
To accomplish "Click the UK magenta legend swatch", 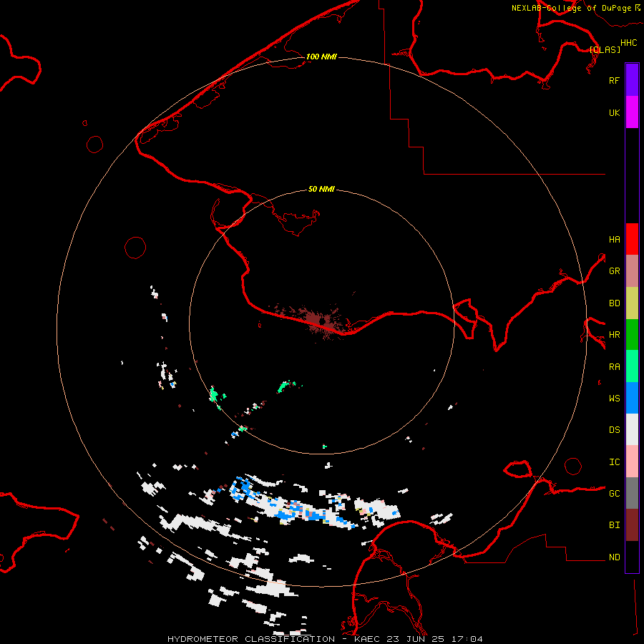I will tap(632, 112).
